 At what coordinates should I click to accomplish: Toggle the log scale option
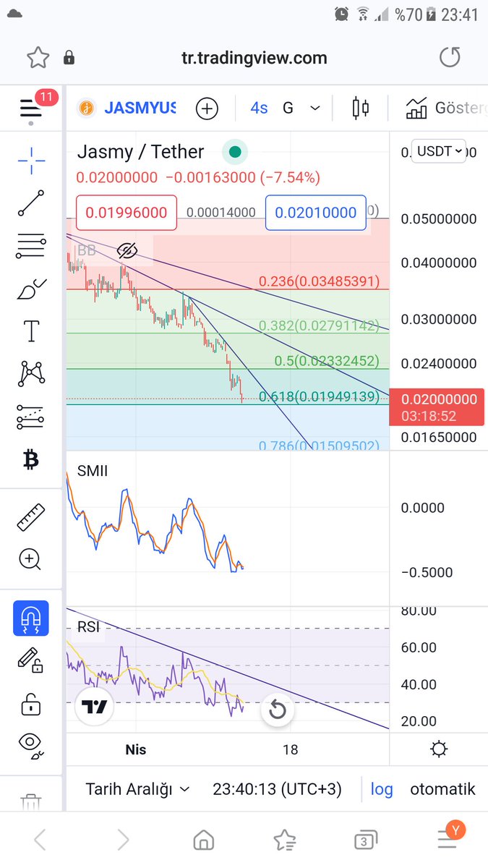tap(382, 788)
